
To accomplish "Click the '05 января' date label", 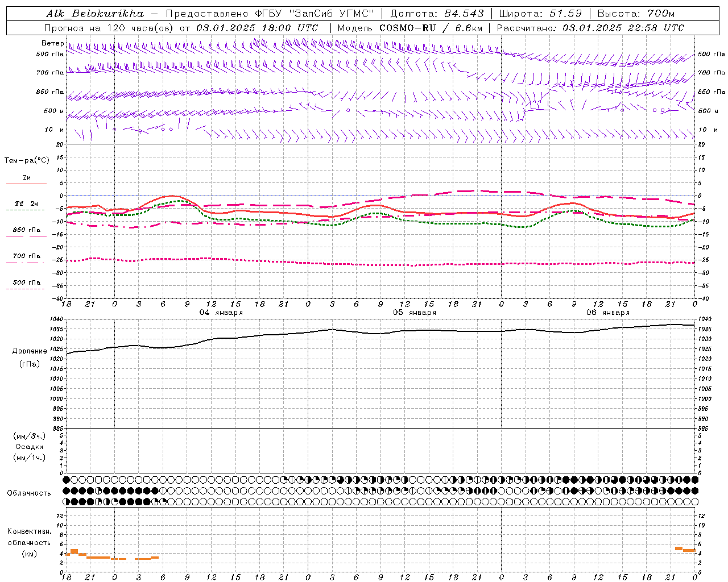I will point(414,313).
